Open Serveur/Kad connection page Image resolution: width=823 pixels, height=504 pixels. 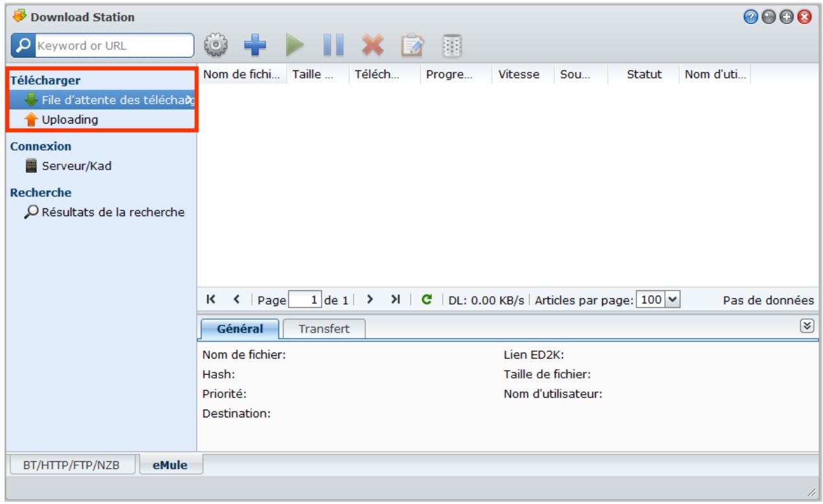click(x=68, y=166)
